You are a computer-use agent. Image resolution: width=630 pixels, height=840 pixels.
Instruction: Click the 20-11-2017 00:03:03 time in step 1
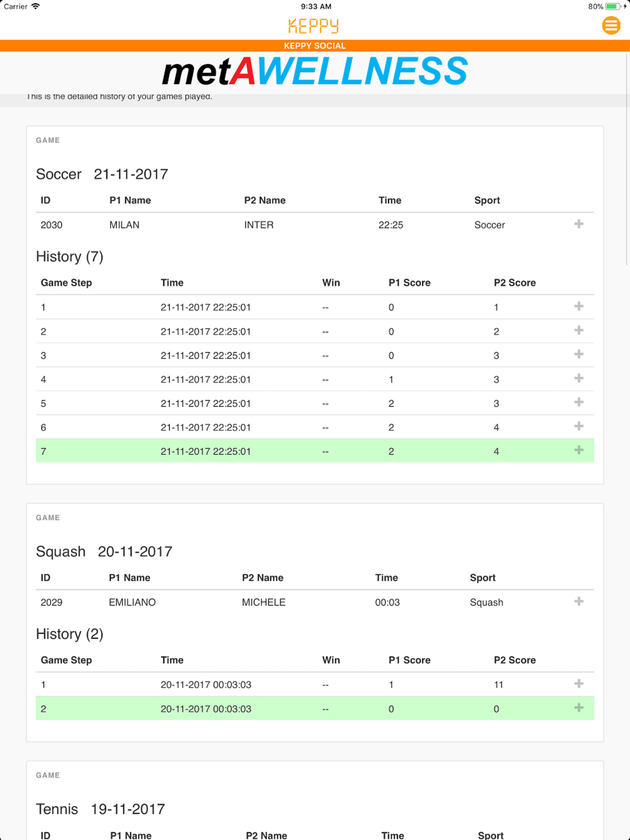tap(206, 684)
